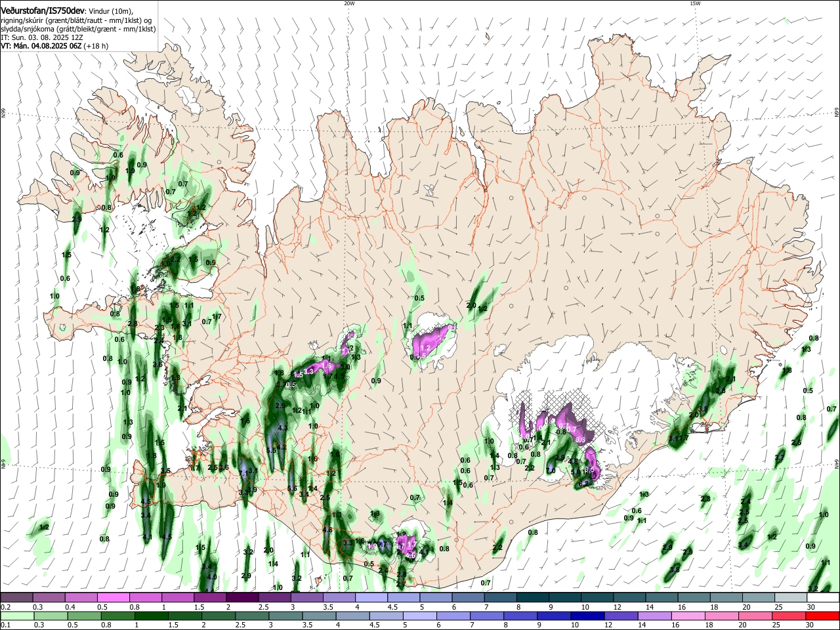Viewport: 840px width, 630px height.
Task: Select dark teal snow swatch between 8 and 9
Action: tap(533, 597)
